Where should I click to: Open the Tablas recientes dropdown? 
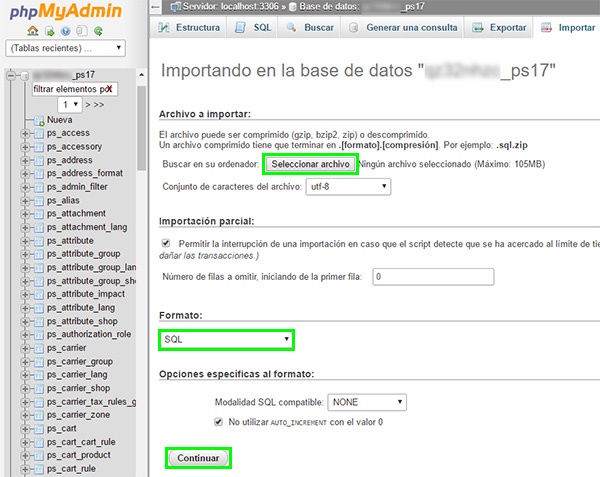tap(65, 48)
